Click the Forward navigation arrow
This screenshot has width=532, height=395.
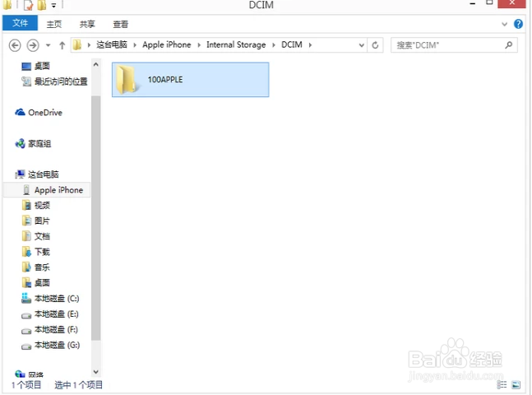pos(33,45)
